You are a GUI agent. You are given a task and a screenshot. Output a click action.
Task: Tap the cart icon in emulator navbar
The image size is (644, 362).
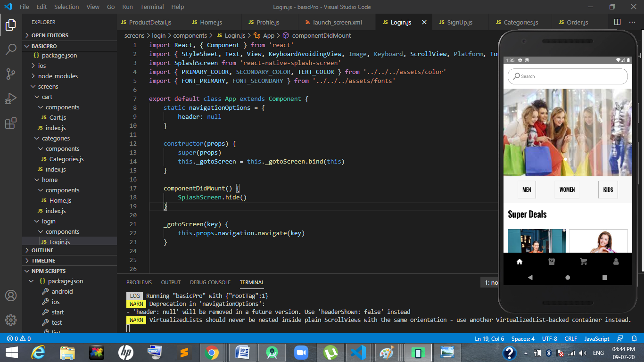click(x=583, y=262)
